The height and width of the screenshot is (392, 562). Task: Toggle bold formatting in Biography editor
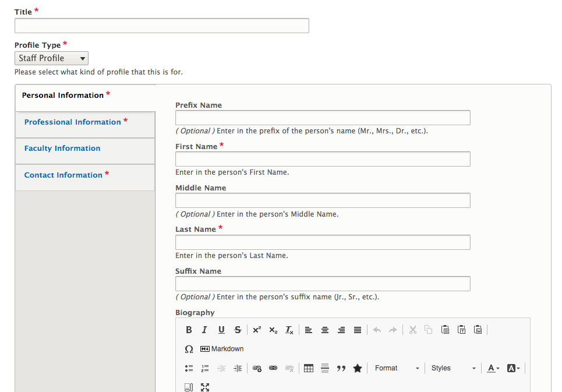pos(189,330)
